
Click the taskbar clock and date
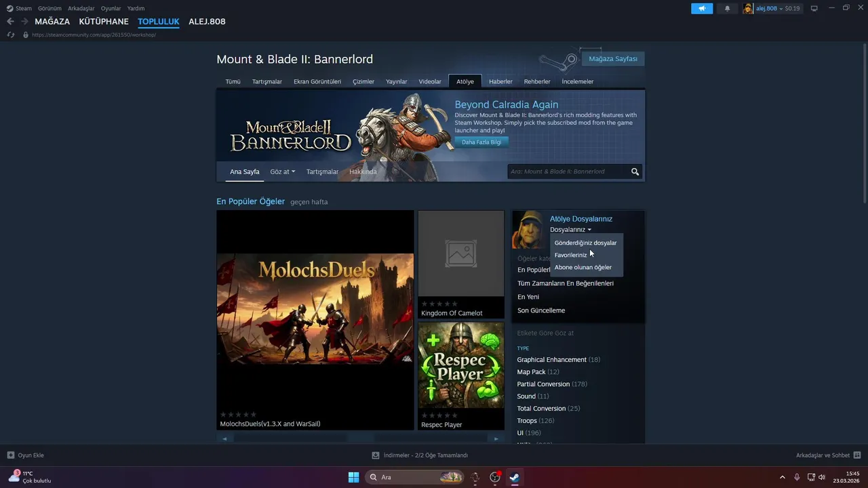click(847, 477)
